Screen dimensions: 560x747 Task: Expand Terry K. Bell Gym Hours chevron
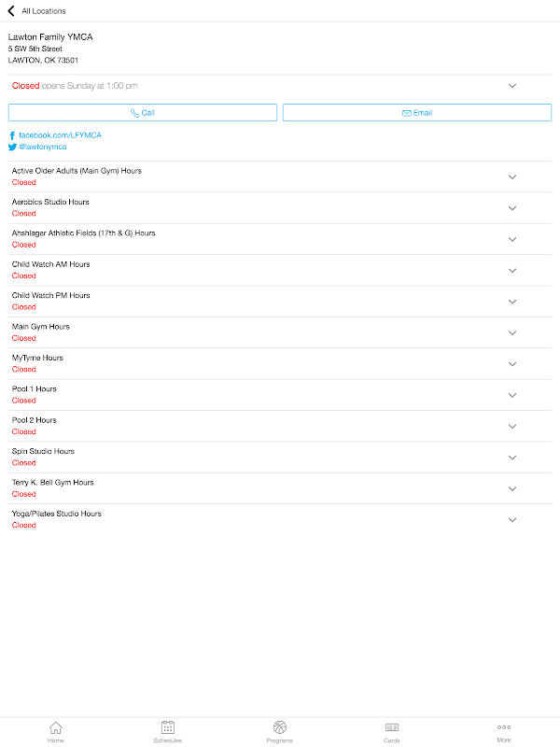[x=512, y=488]
